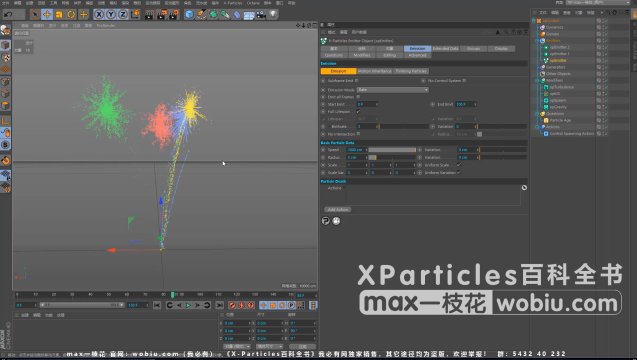Open the Emission Mode dropdown
Viewport: 637px width, 360px height.
[392, 90]
